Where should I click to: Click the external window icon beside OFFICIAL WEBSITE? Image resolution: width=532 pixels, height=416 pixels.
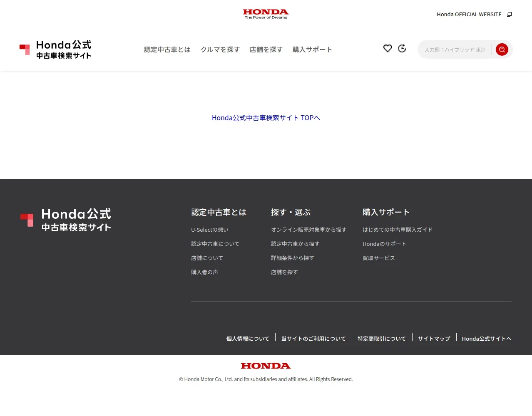[x=509, y=14]
